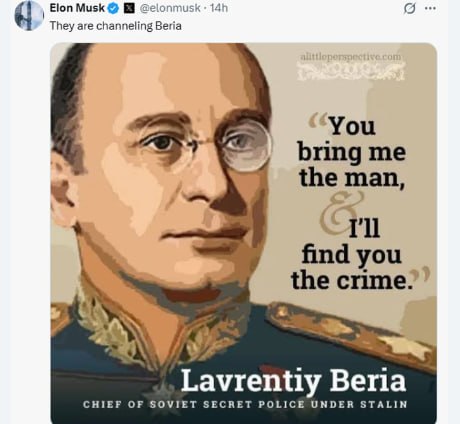460x424 pixels.
Task: Click the 'Chief of Soviet Secret Police' subtitle
Action: [245, 405]
